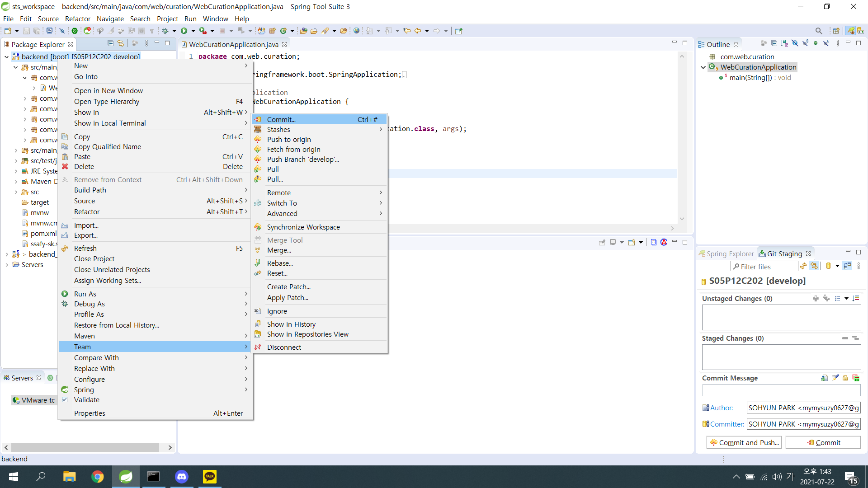Click the Commit and Push button
The height and width of the screenshot is (488, 868).
click(x=744, y=442)
